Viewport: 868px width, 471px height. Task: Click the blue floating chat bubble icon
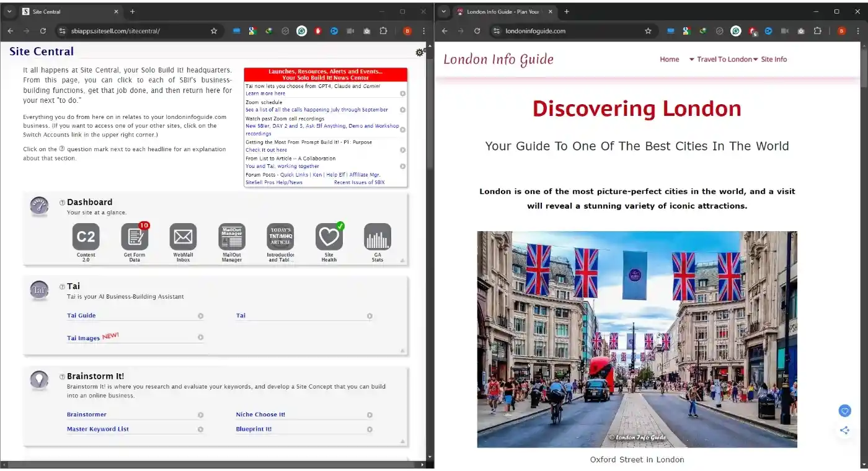[844, 410]
